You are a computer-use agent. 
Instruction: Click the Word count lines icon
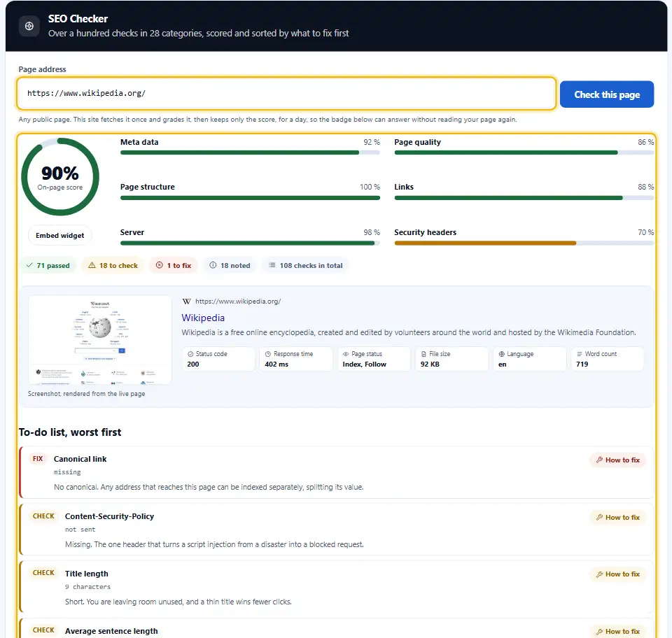(x=580, y=354)
